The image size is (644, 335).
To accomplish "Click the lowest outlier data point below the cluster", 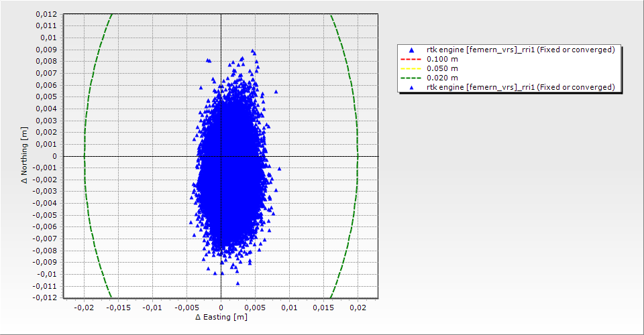I will pos(237,283).
